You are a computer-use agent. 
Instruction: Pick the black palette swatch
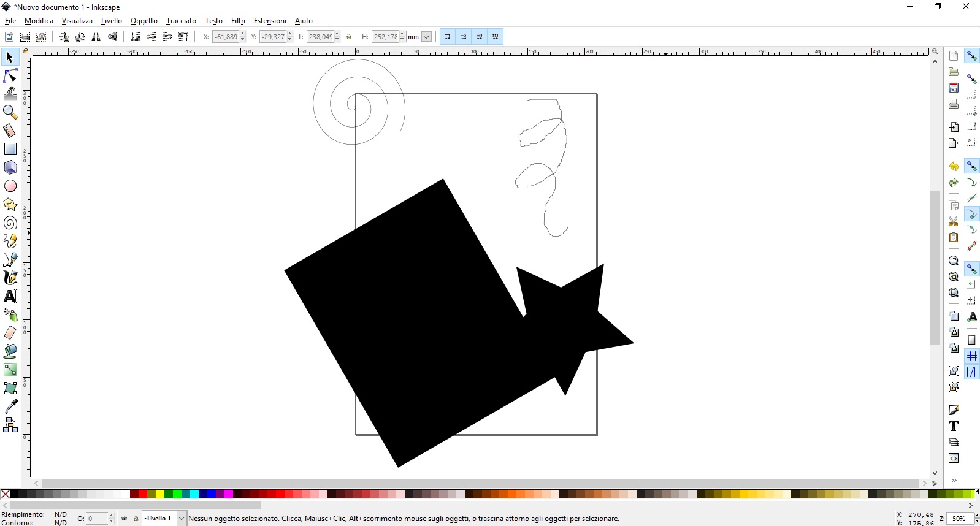pos(14,494)
